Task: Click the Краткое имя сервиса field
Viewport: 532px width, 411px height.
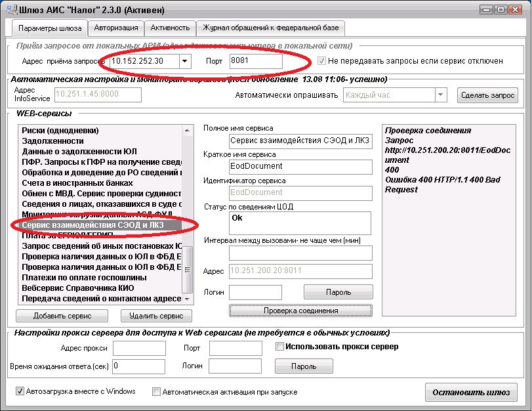Action: [x=300, y=167]
